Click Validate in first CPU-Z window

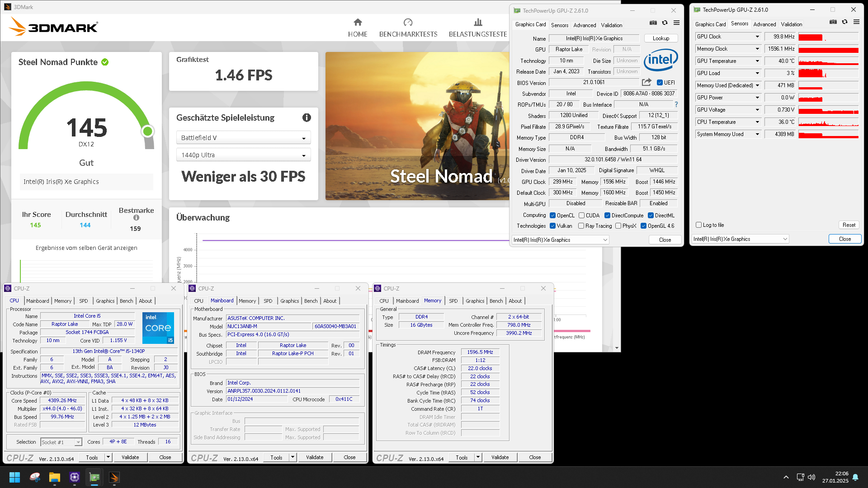[x=130, y=457]
